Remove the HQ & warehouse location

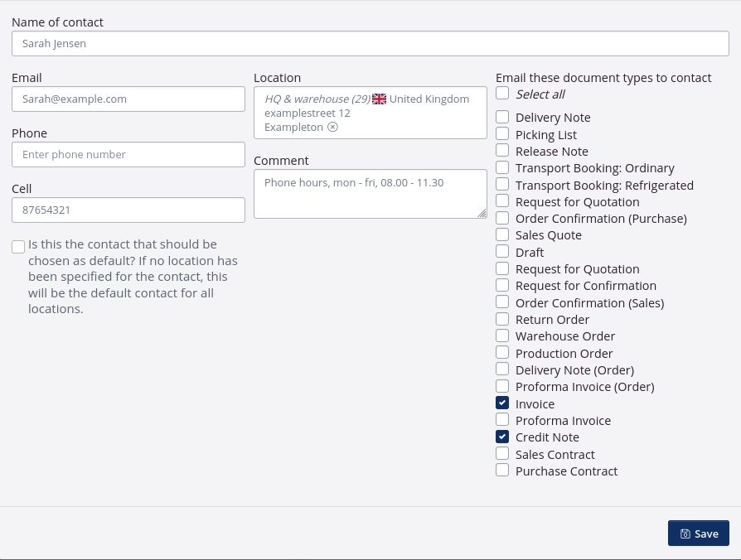coord(332,128)
